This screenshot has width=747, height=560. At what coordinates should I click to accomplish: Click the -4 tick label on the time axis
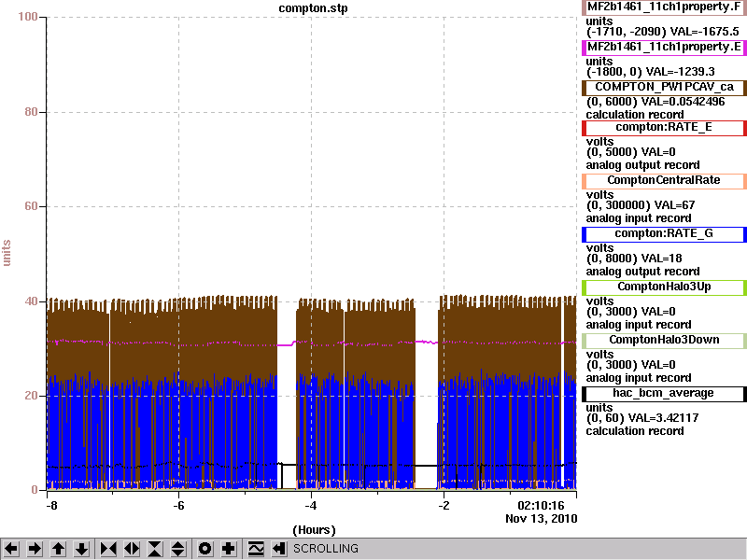coord(311,506)
